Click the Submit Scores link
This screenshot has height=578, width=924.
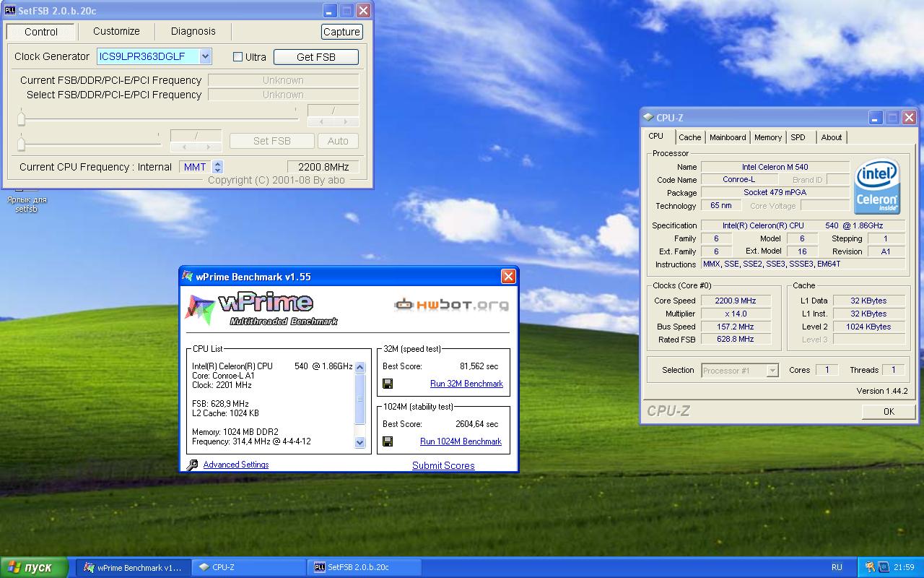443,465
